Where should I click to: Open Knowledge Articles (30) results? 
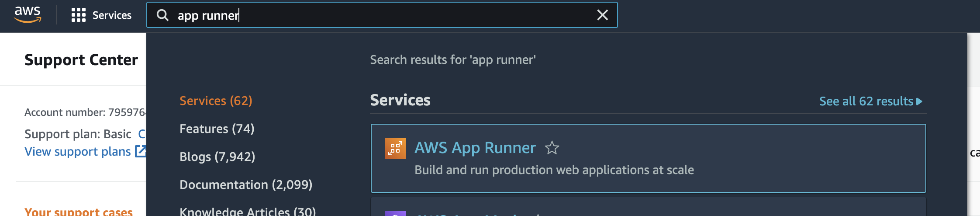tap(248, 212)
